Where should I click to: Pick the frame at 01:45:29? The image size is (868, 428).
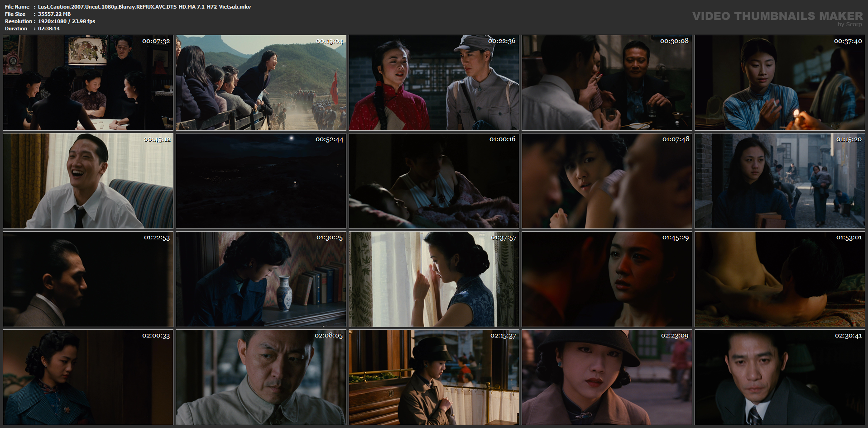pyautogui.click(x=607, y=279)
